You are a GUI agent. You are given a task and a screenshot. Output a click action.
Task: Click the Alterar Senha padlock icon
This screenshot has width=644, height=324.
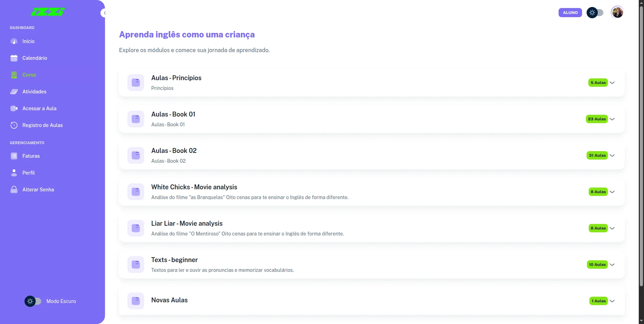coord(14,190)
